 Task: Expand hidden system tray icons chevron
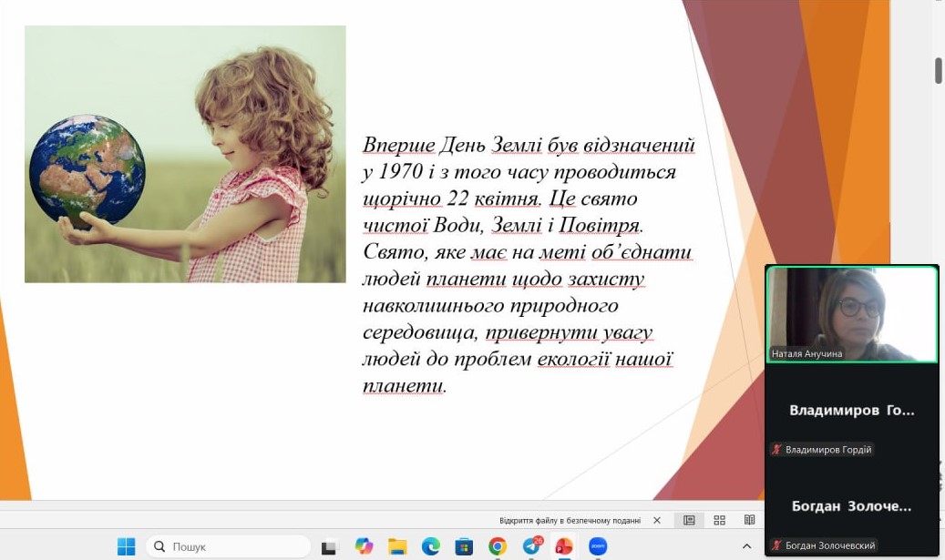746,546
